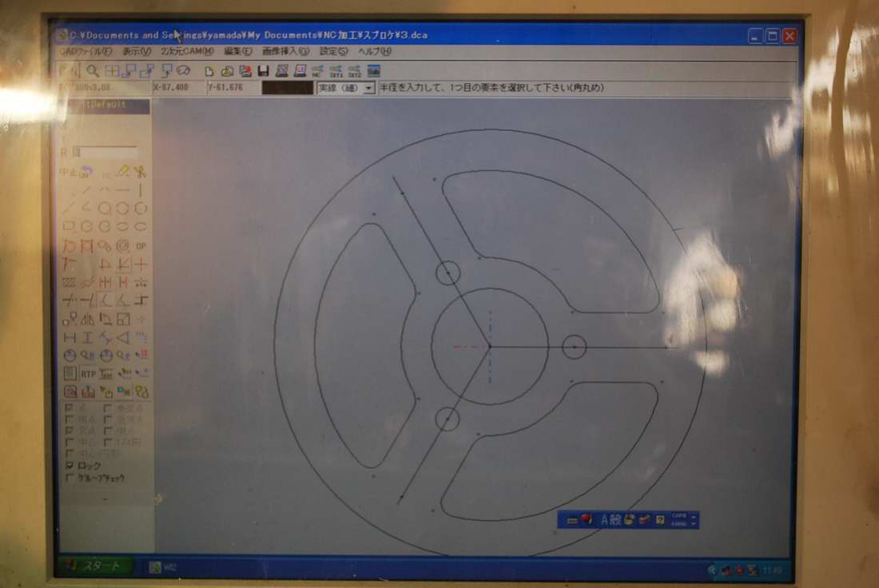Click the system tray clock
The height and width of the screenshot is (588, 879).
click(772, 570)
